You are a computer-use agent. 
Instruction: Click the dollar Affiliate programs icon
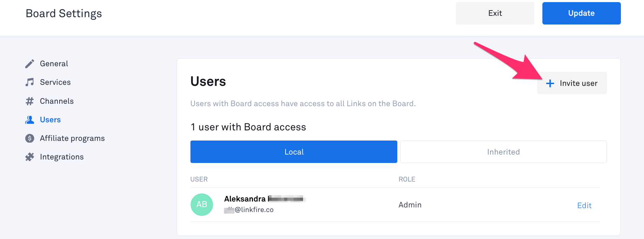30,138
